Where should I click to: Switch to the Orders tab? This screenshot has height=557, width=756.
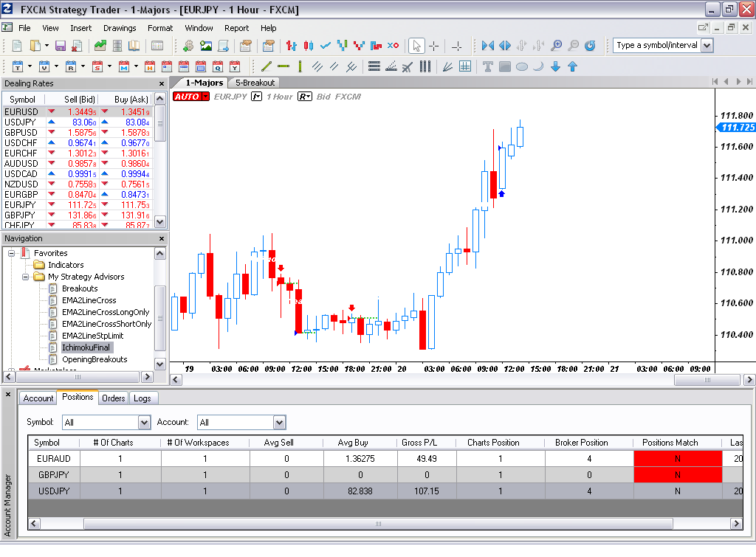114,398
